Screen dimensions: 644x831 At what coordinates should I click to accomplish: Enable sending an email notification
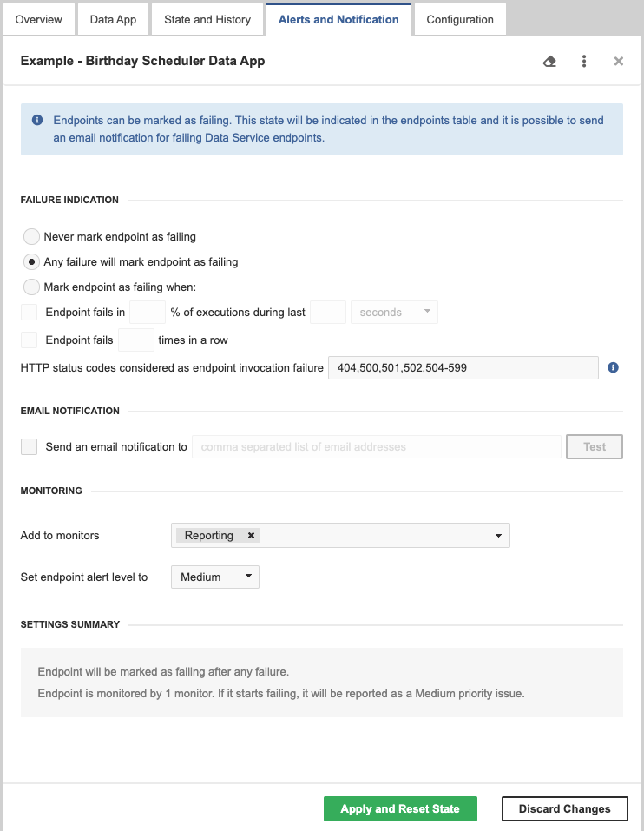click(29, 445)
